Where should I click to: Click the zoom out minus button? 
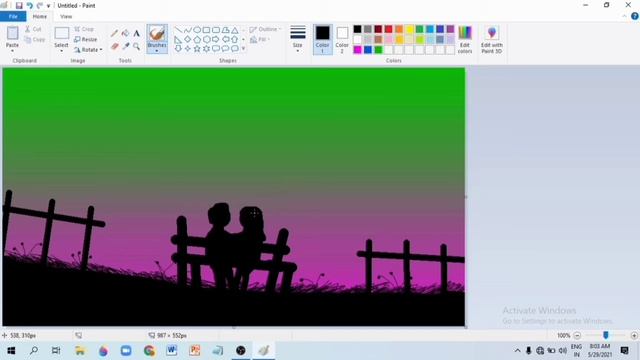click(577, 336)
